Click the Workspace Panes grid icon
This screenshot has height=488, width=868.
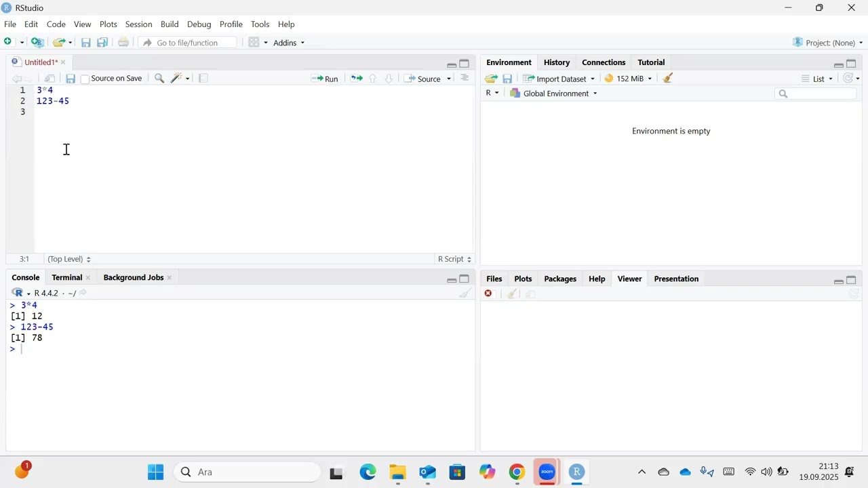coord(254,42)
